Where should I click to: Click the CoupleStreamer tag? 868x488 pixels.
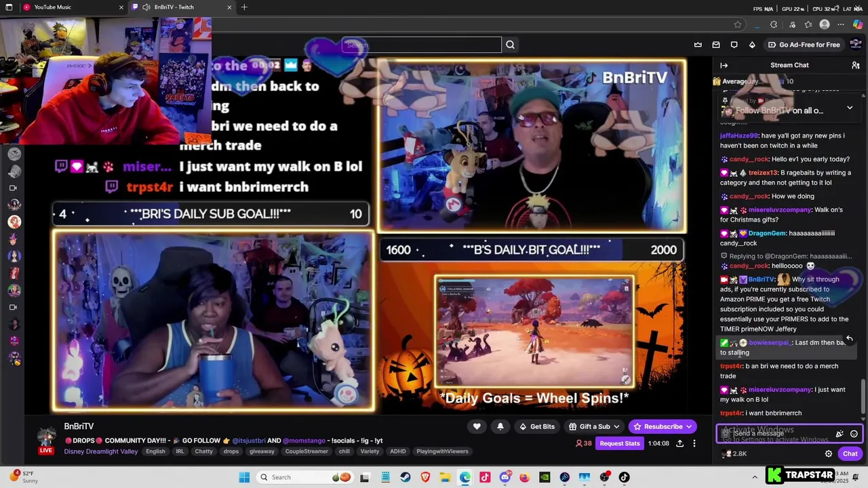click(x=307, y=451)
